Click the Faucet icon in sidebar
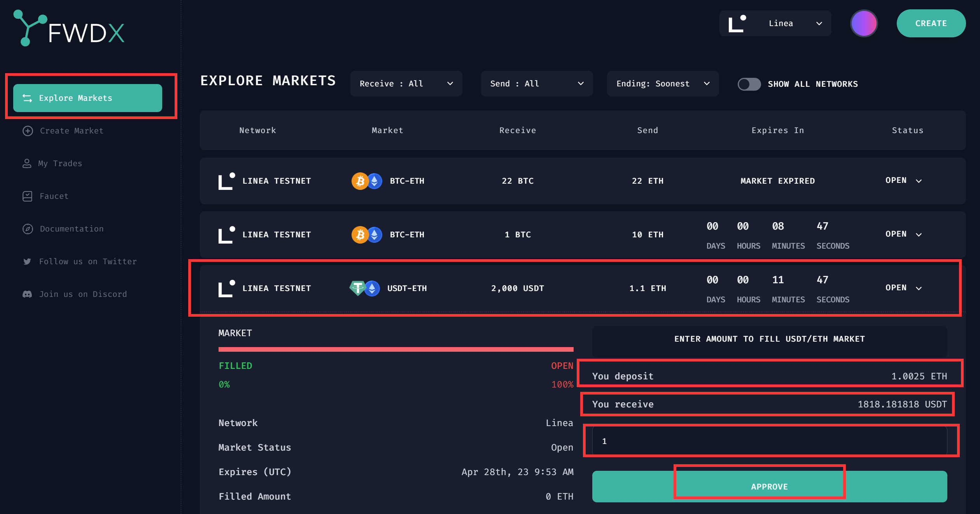This screenshot has width=980, height=514. point(27,196)
